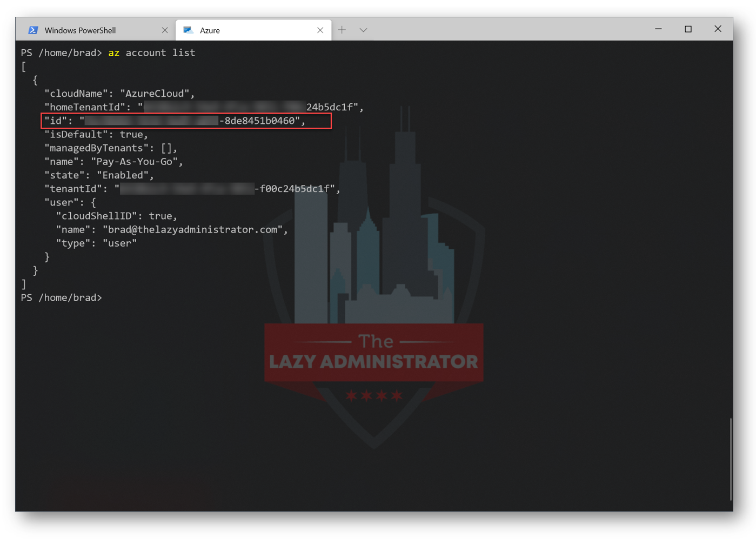Click the Azure cloud shell tab icon
756x543 pixels.
click(x=188, y=30)
